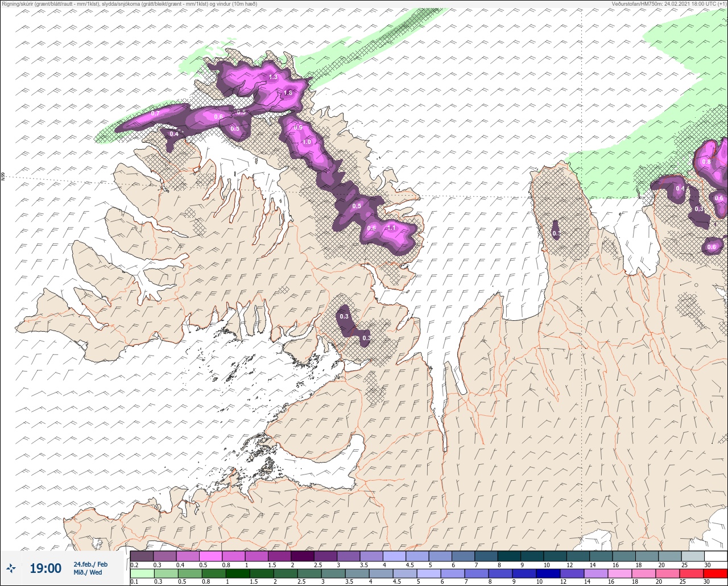This screenshot has height=586, width=728.
Task: Select the darkest purple 2 swatch in the upper legend row
Action: point(303,556)
